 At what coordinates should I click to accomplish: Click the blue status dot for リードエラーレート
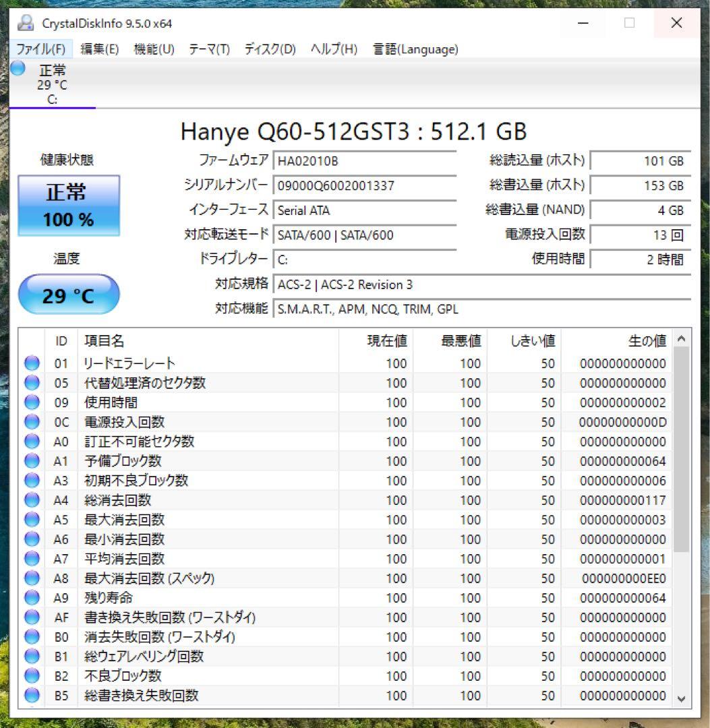tap(30, 364)
